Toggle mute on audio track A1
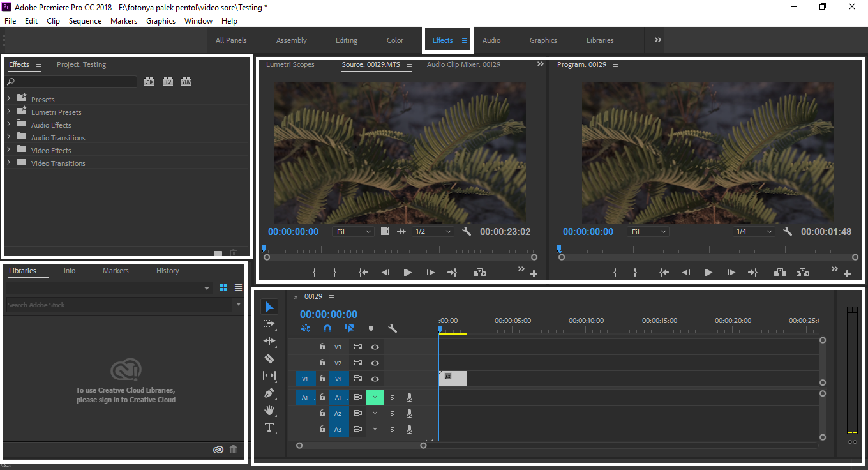The height and width of the screenshot is (470, 868). (x=375, y=397)
